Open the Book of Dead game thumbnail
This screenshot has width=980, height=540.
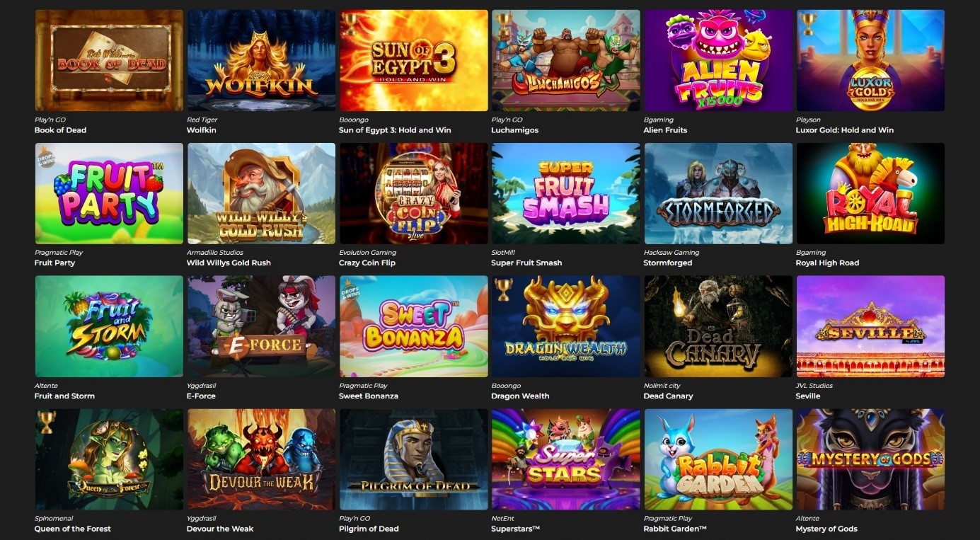tap(109, 60)
